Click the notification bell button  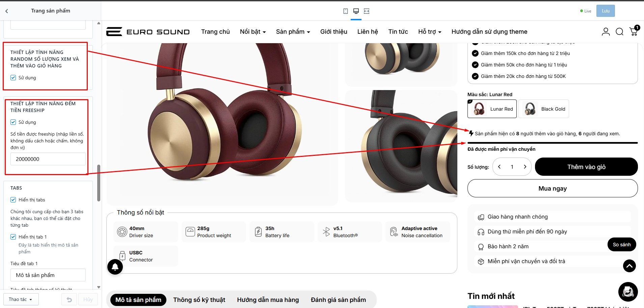pyautogui.click(x=115, y=267)
